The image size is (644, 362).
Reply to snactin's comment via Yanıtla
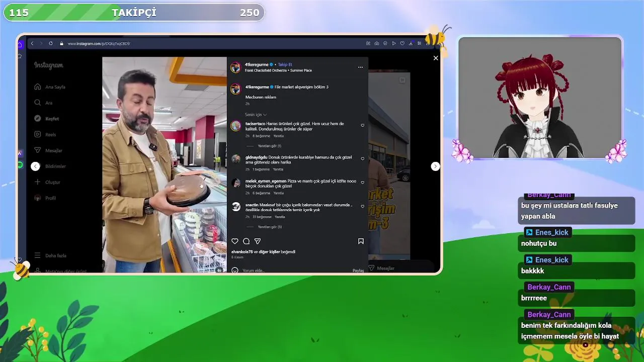(x=280, y=217)
